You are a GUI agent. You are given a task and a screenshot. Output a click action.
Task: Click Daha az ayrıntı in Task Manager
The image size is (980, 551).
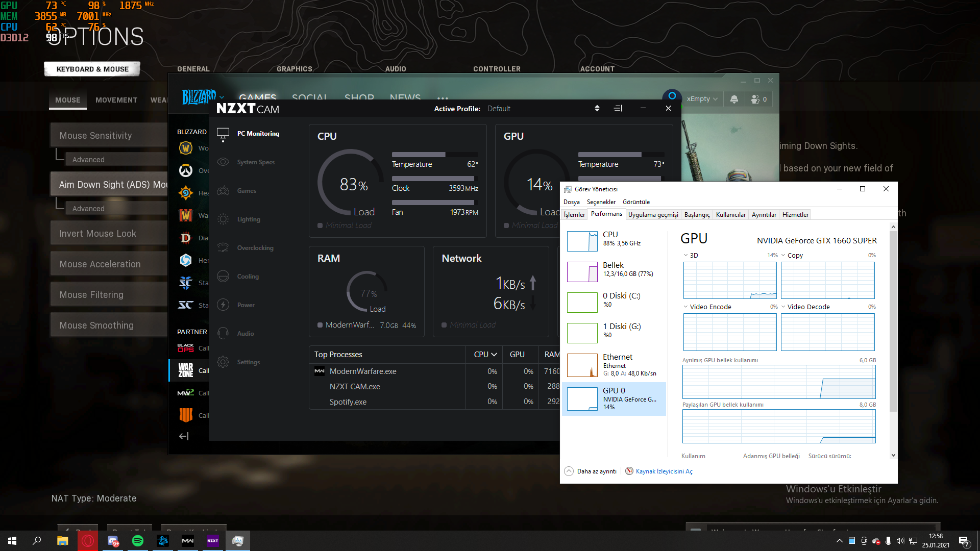pyautogui.click(x=591, y=471)
